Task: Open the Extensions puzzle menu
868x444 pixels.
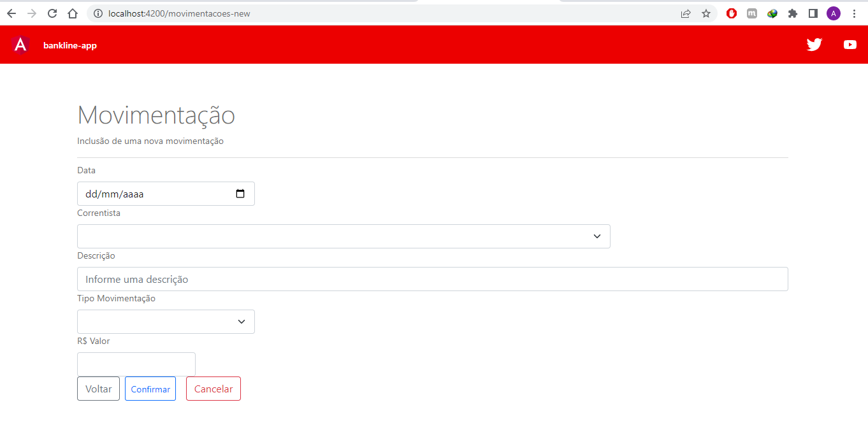Action: point(793,13)
